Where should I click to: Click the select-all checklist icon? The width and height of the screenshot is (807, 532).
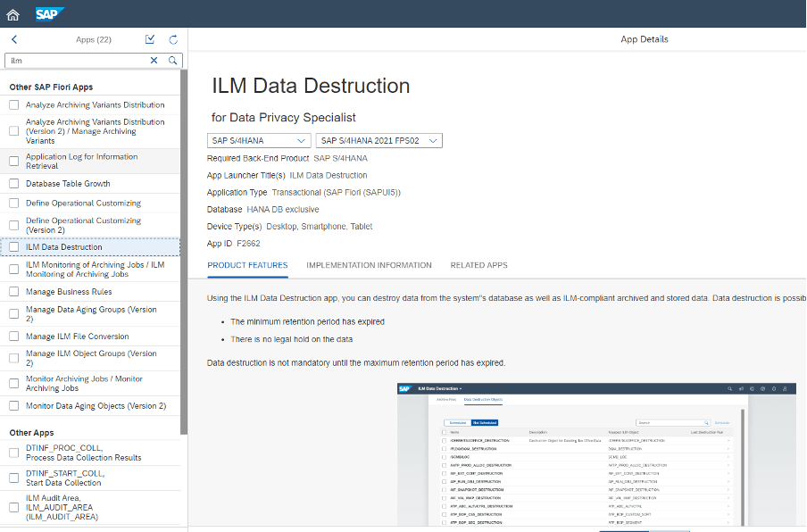point(150,39)
